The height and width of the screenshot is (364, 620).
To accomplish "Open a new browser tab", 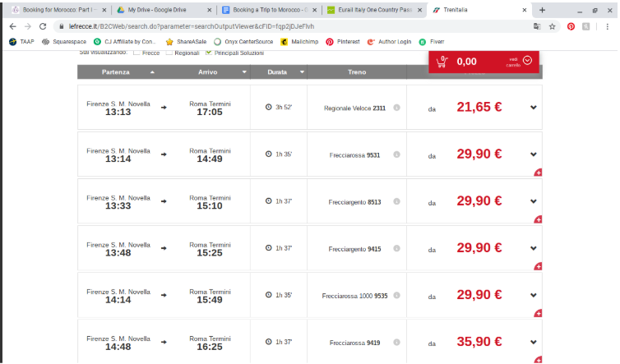I will (542, 11).
